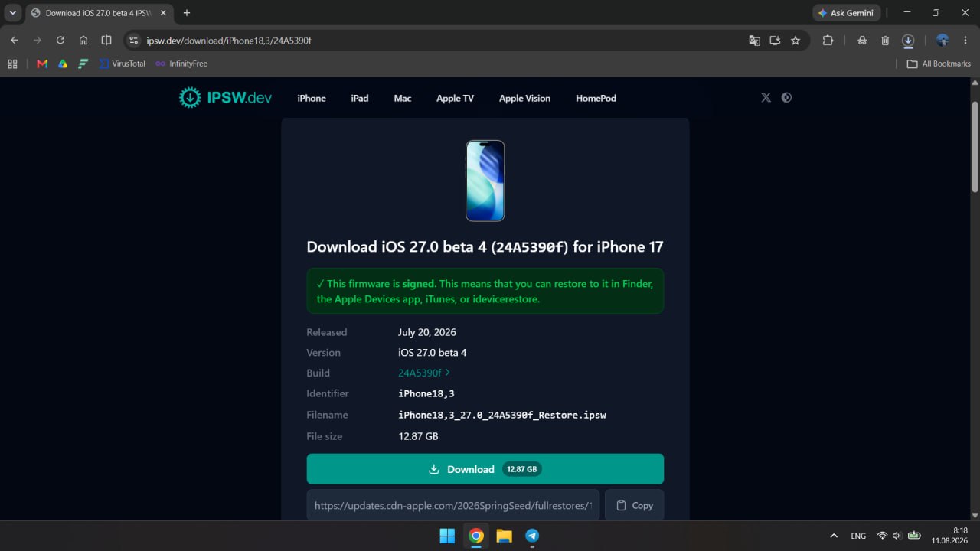This screenshot has height=551, width=980.
Task: Open the All Bookmarks folder
Action: tap(939, 64)
